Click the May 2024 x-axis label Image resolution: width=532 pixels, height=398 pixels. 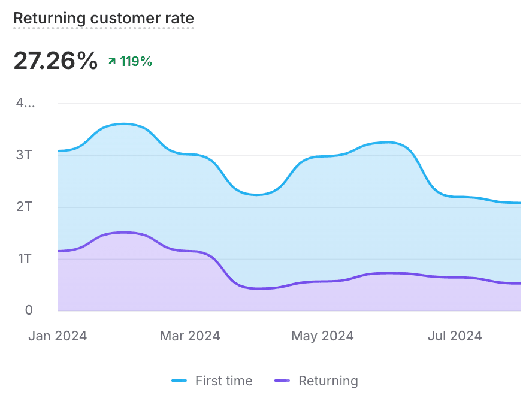322,336
